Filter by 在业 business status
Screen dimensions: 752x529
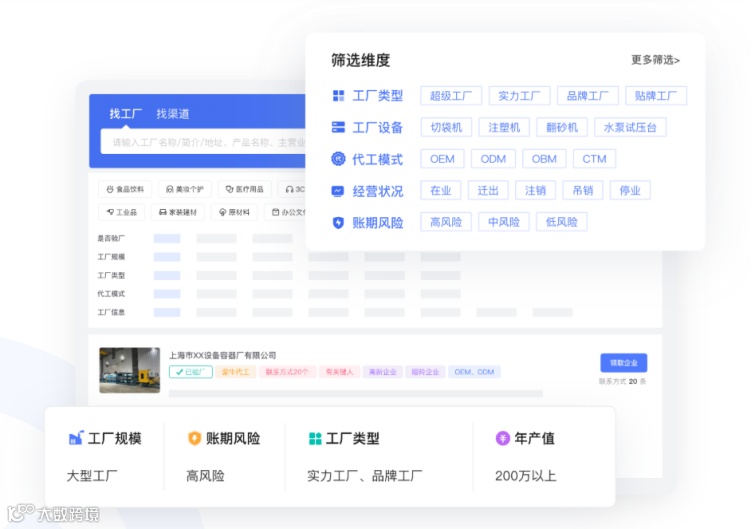(x=441, y=190)
